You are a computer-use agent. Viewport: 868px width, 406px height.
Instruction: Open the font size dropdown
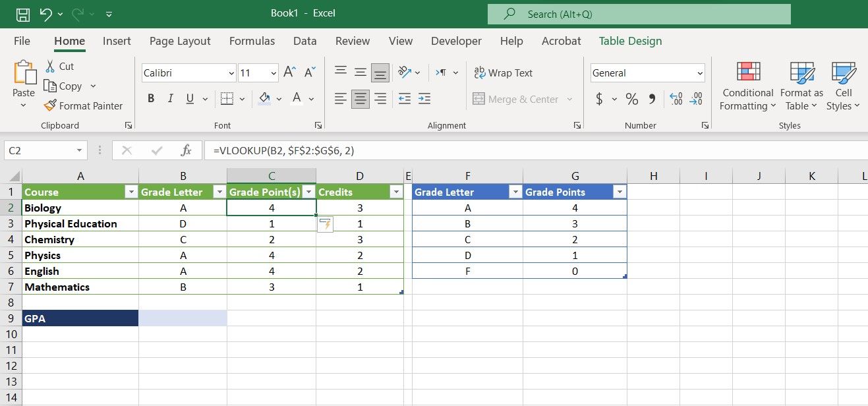[x=274, y=73]
